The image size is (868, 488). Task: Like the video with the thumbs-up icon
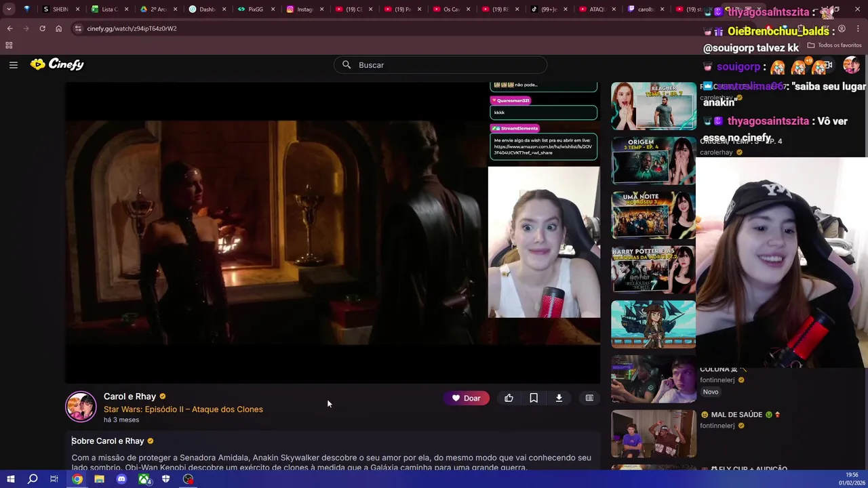click(509, 399)
